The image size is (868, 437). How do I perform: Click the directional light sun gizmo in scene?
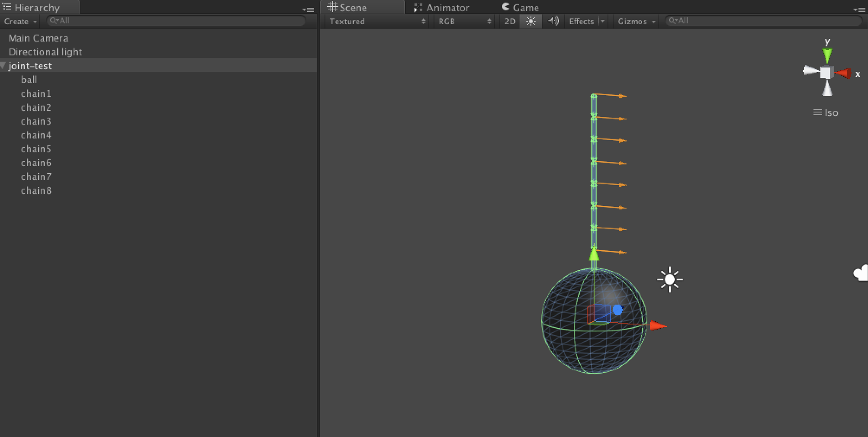(x=670, y=280)
